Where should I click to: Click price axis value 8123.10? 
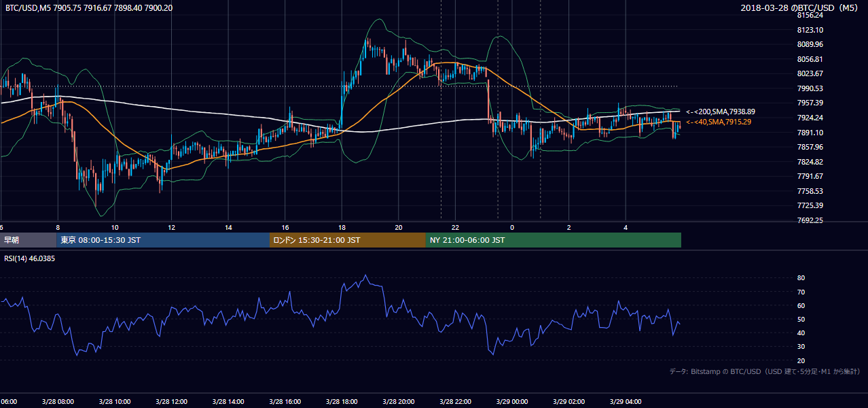click(x=810, y=30)
